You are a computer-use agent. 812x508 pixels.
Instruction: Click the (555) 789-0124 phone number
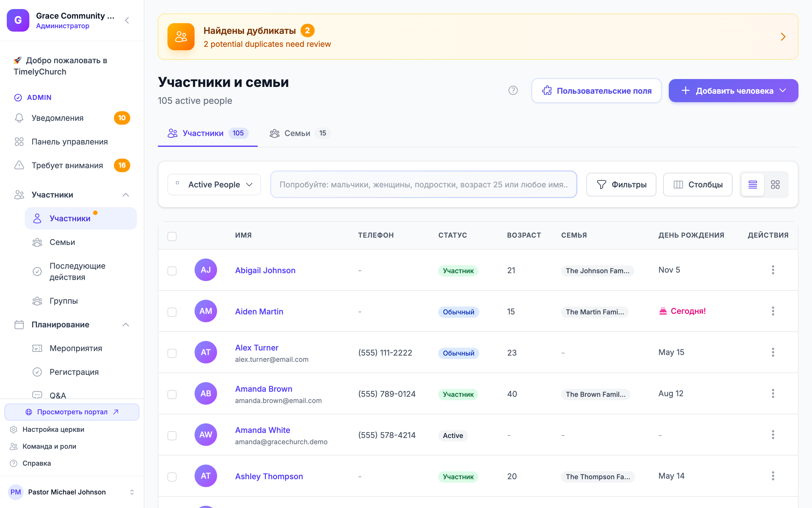point(387,394)
